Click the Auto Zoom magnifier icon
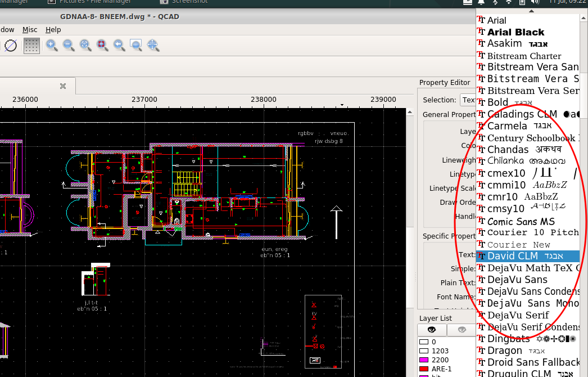This screenshot has width=588, height=377. [x=85, y=46]
